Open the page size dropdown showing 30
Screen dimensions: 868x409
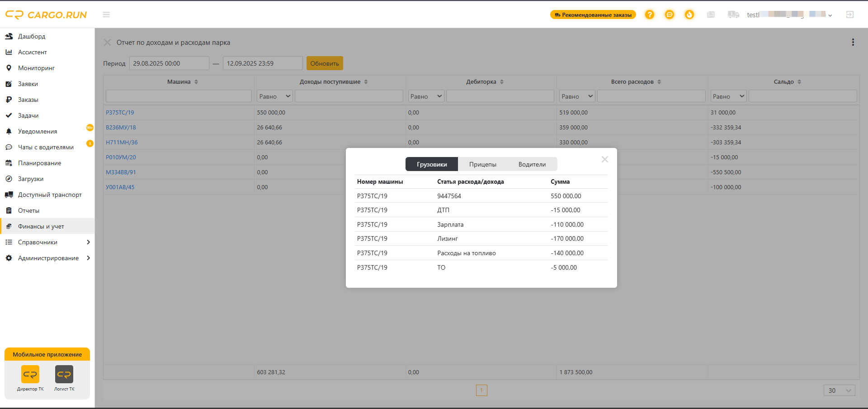(x=840, y=390)
